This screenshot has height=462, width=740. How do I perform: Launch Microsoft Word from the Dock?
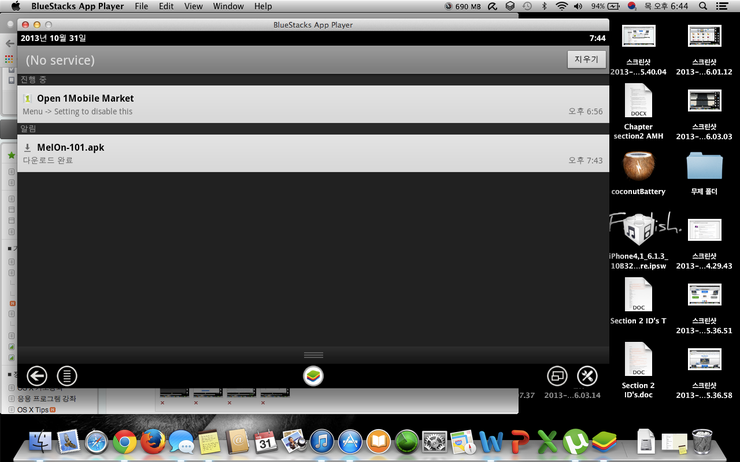491,443
